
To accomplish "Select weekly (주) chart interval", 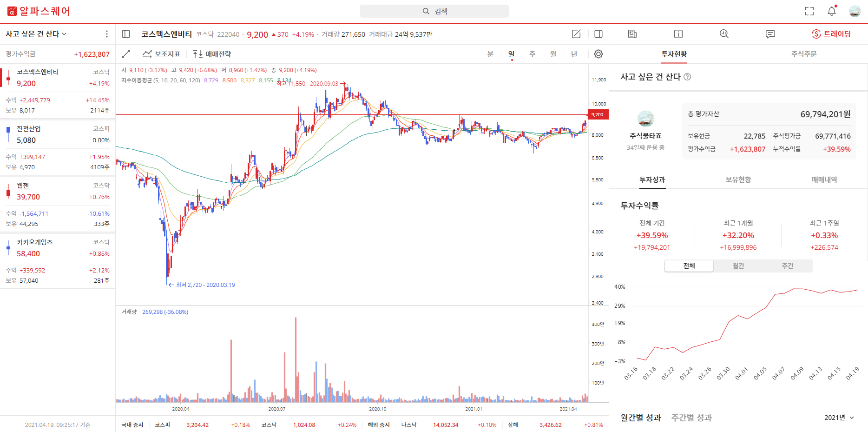I will (x=533, y=54).
